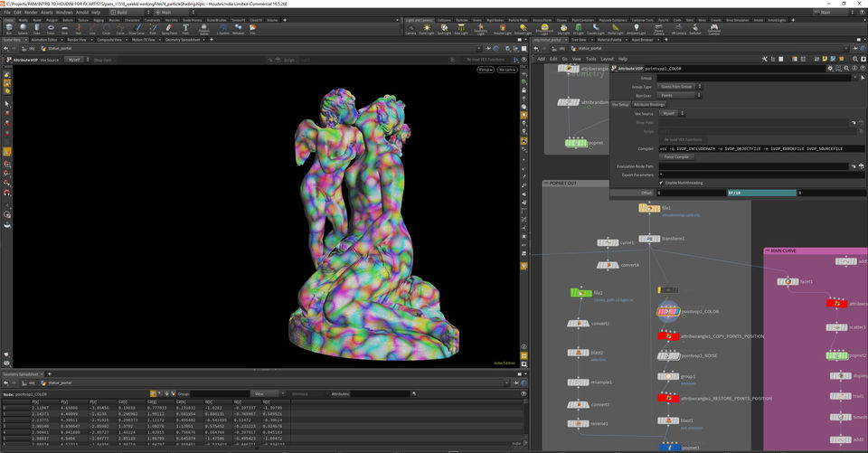Switch to the Attribute Bindings tab
The image size is (868, 453).
pos(649,104)
